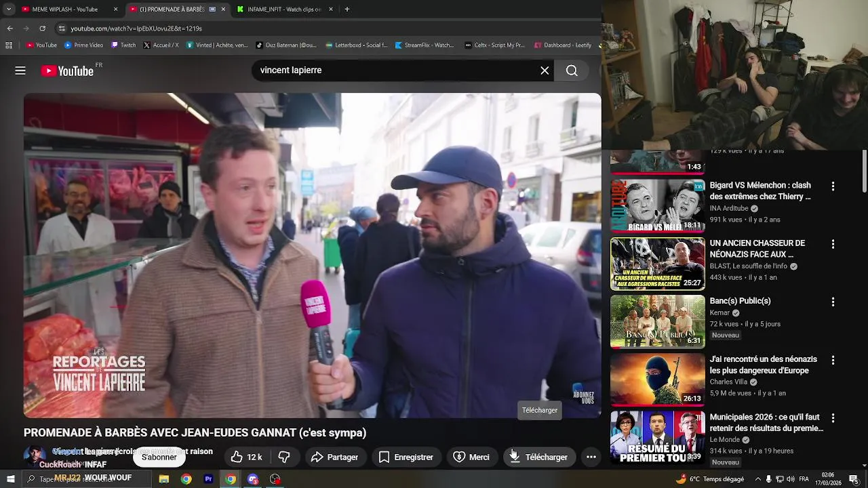Show hidden system tray icons chevron
Viewport: 868px width, 488px height.
pos(757,479)
